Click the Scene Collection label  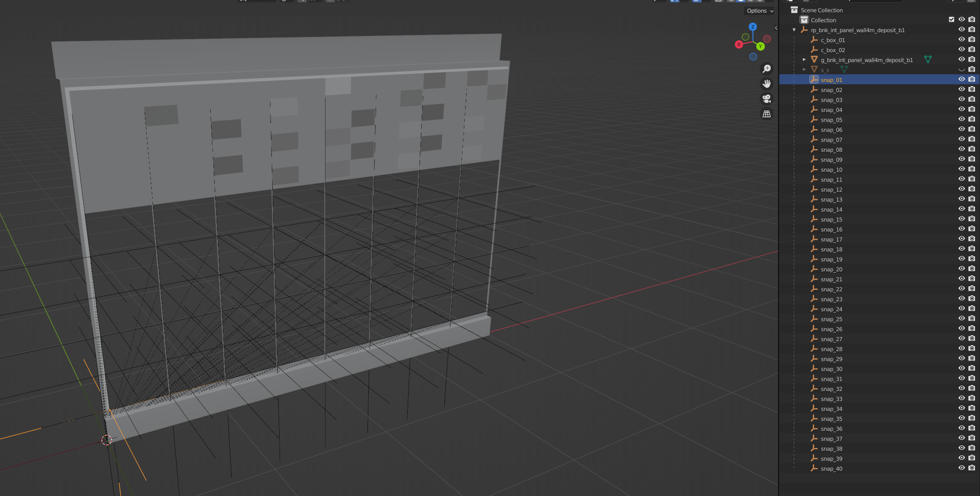point(821,10)
